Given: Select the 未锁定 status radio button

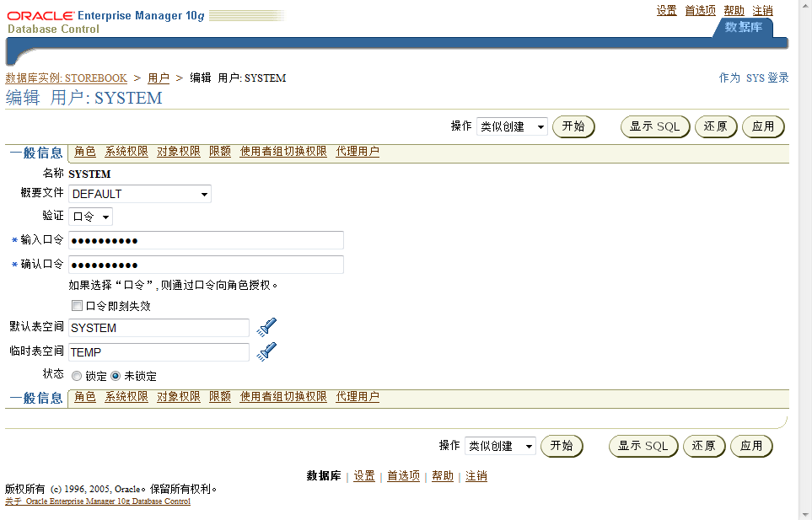Looking at the screenshot, I should point(116,376).
